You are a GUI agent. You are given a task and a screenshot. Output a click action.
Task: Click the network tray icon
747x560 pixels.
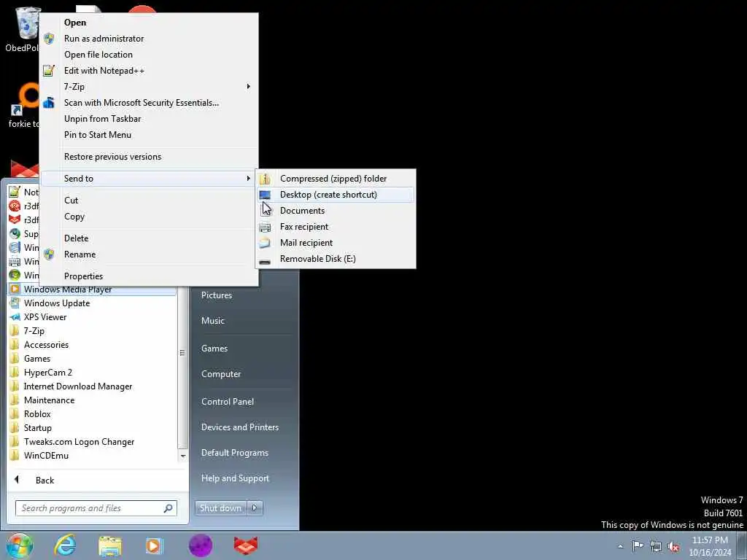[656, 546]
